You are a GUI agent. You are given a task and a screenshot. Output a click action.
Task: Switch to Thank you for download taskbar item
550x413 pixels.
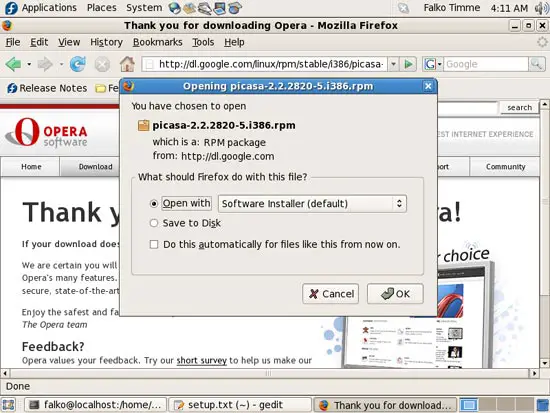[x=385, y=405]
